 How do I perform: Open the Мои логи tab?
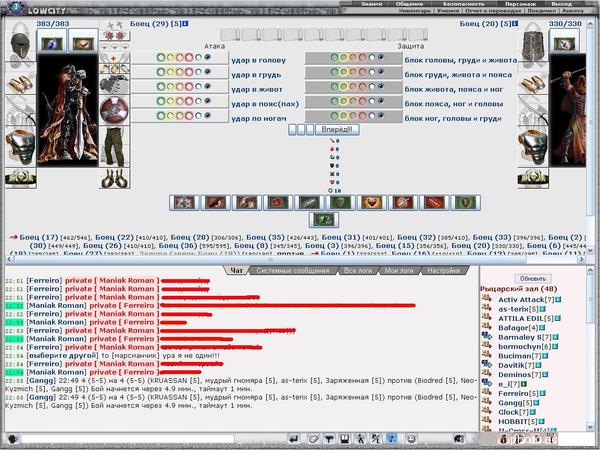[x=399, y=270]
